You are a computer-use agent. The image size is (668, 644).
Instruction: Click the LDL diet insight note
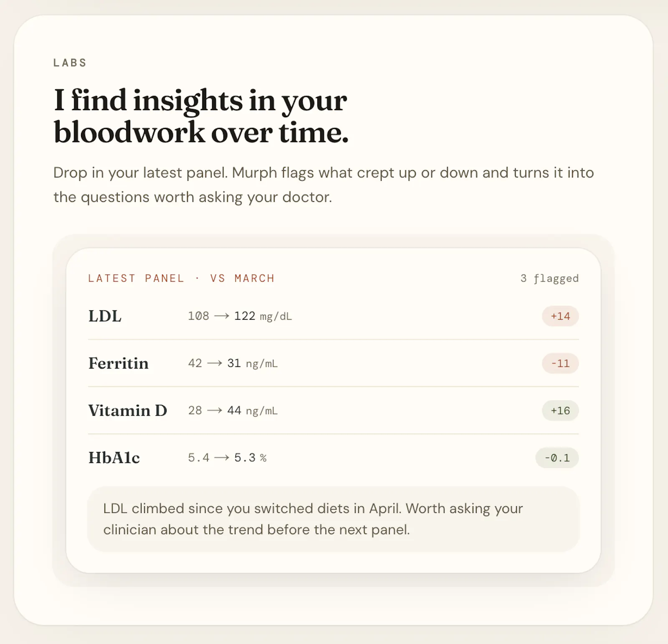(333, 519)
